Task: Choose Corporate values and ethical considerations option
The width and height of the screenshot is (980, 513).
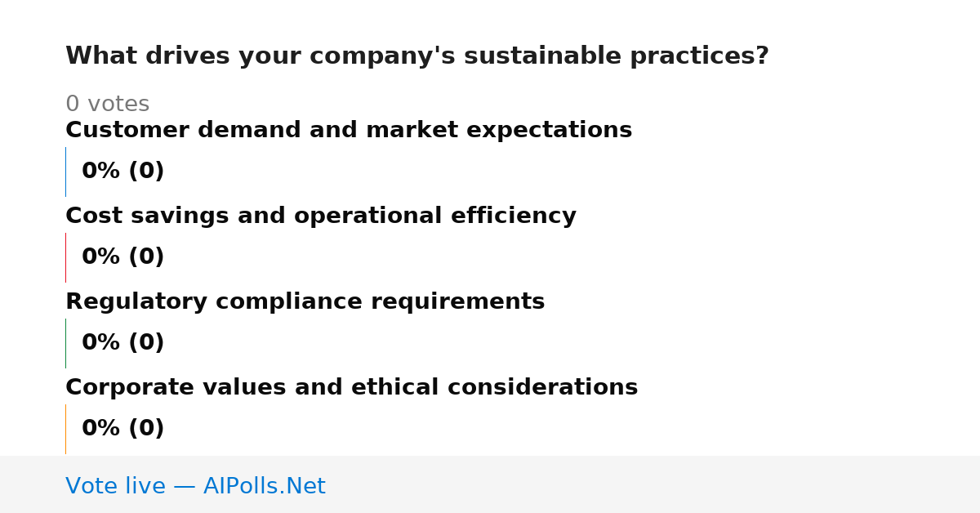Action: tap(351, 388)
